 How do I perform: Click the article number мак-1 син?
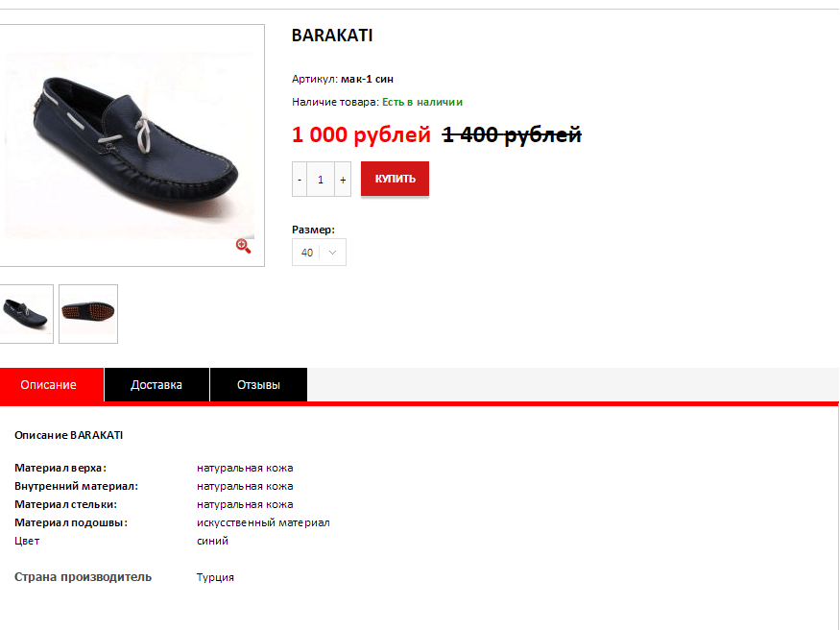[367, 80]
